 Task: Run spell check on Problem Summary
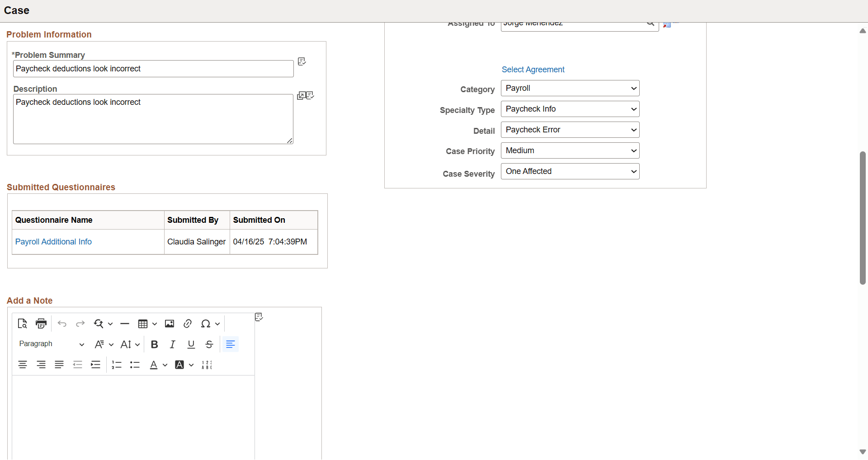[x=302, y=61]
